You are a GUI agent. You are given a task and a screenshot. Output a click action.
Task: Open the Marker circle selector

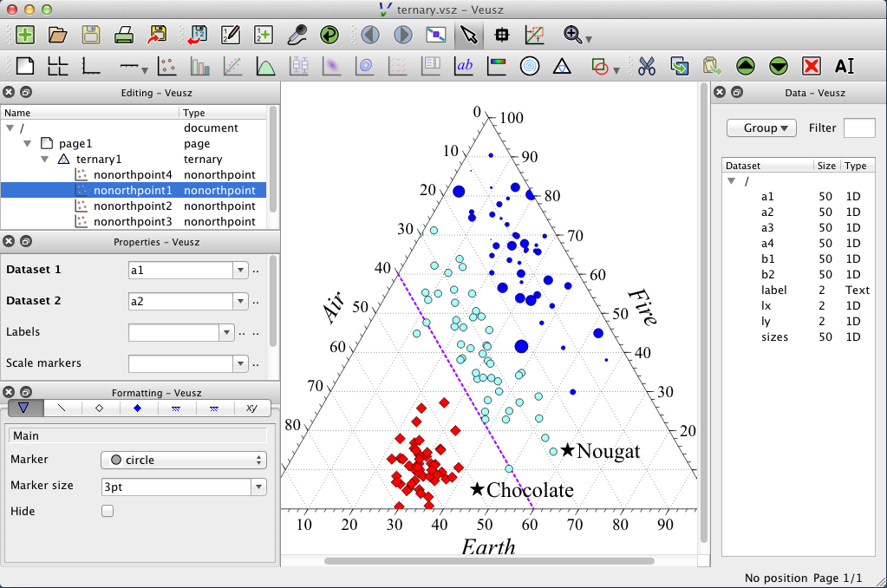183,461
